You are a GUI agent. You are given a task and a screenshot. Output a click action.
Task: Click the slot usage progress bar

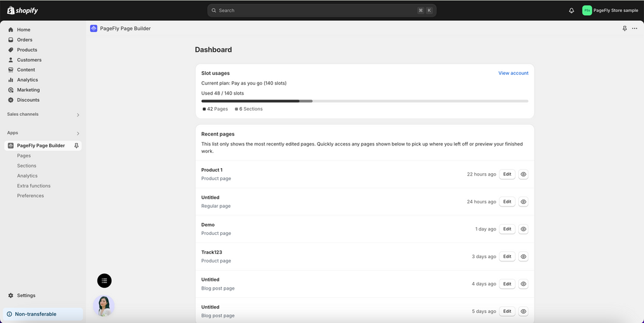tap(365, 101)
